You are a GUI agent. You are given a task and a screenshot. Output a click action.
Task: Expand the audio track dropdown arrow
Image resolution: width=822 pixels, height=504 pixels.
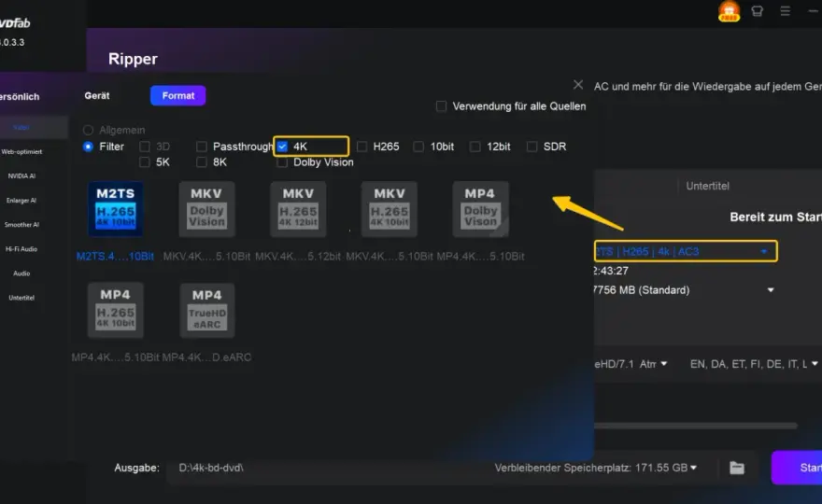click(x=664, y=364)
